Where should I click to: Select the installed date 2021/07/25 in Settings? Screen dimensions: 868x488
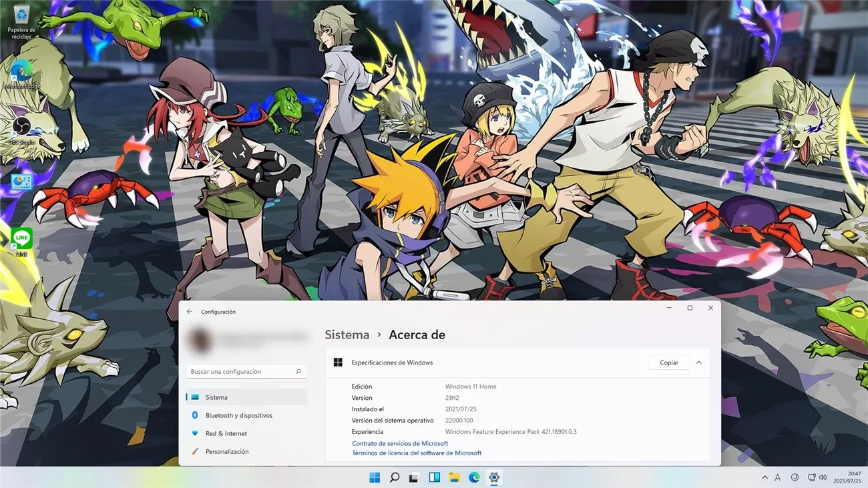pyautogui.click(x=461, y=409)
